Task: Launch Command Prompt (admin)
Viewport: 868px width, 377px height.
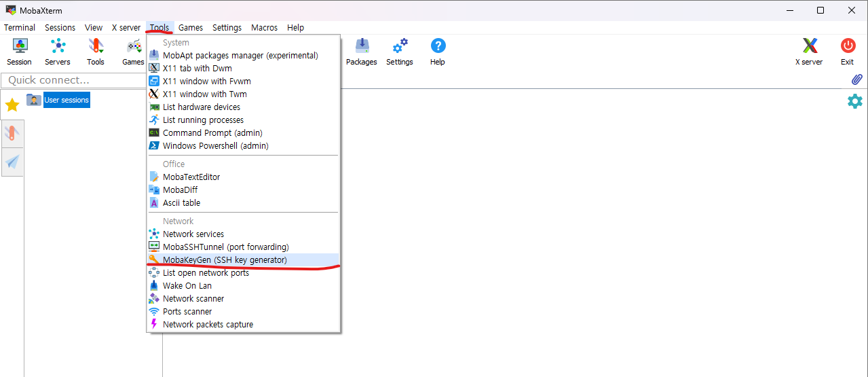Action: [x=243, y=133]
